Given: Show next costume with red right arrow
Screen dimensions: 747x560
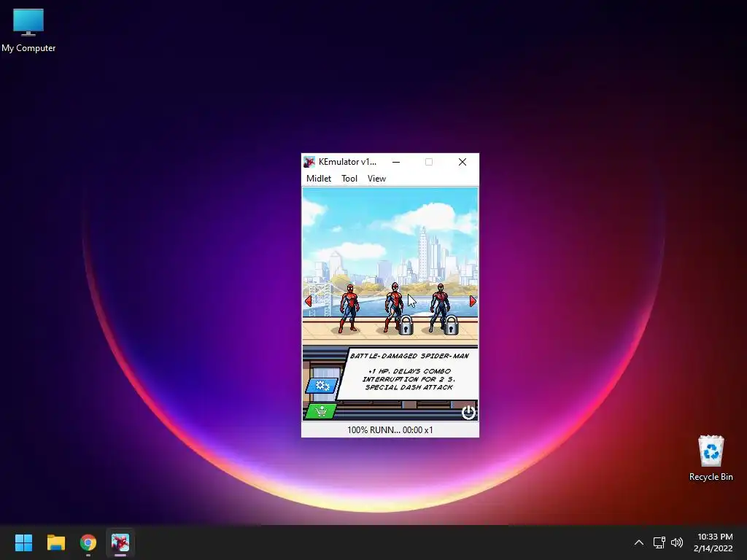Looking at the screenshot, I should 473,301.
